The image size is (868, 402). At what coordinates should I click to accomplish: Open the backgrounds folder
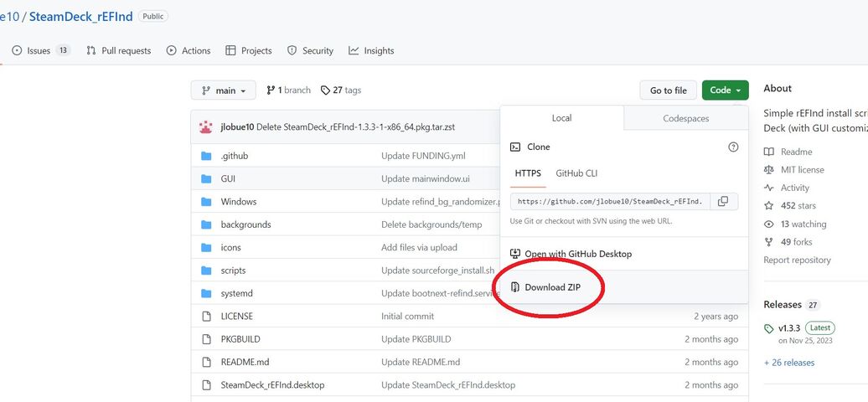(x=245, y=224)
